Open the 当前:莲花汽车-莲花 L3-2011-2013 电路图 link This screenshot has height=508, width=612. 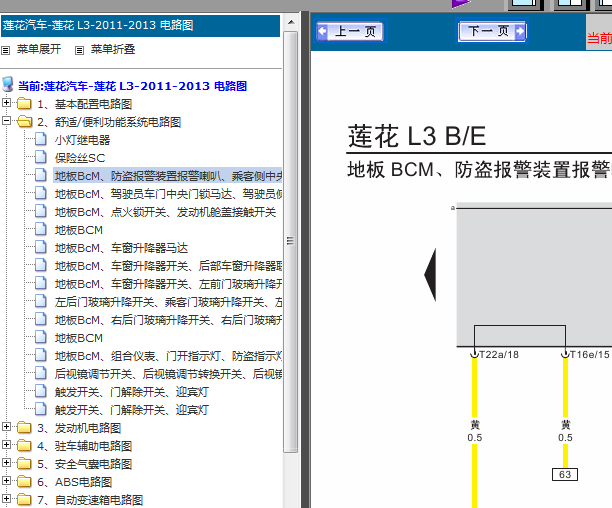pos(132,86)
